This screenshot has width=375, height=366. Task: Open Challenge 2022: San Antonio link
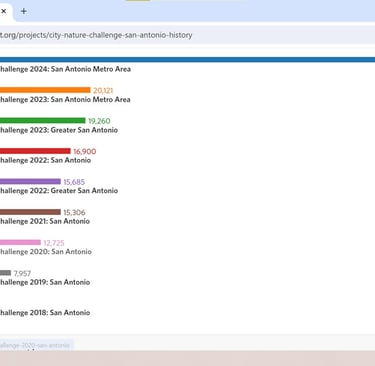pos(45,160)
